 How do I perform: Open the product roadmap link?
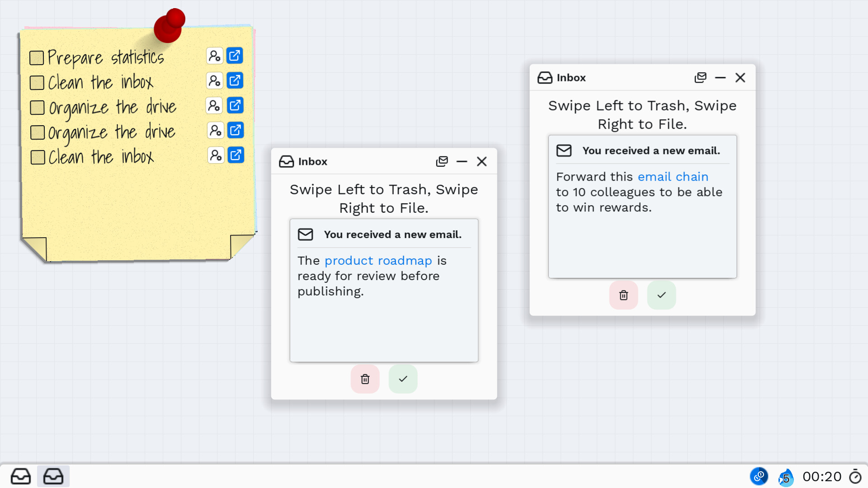pyautogui.click(x=378, y=261)
